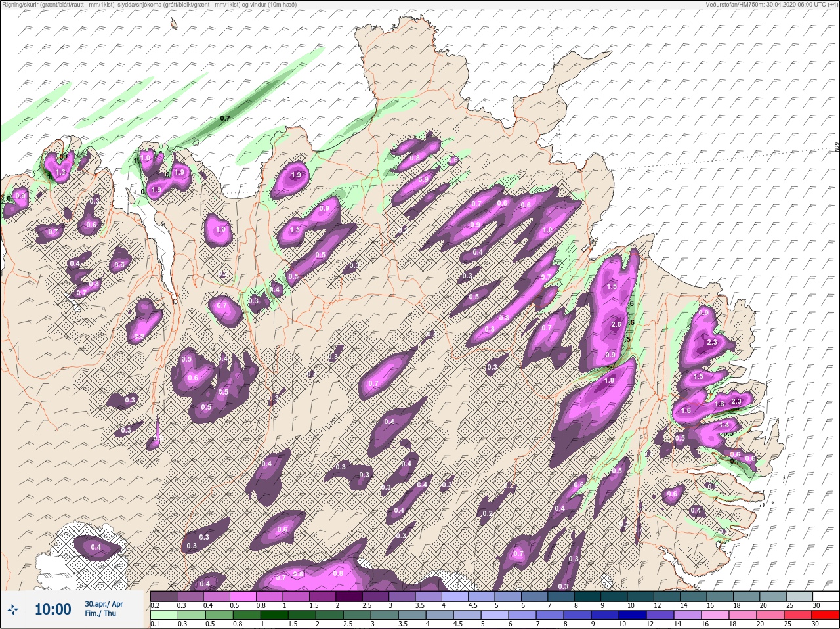Pick the top scale swatch between 0.5 and 0.8

coord(243,596)
